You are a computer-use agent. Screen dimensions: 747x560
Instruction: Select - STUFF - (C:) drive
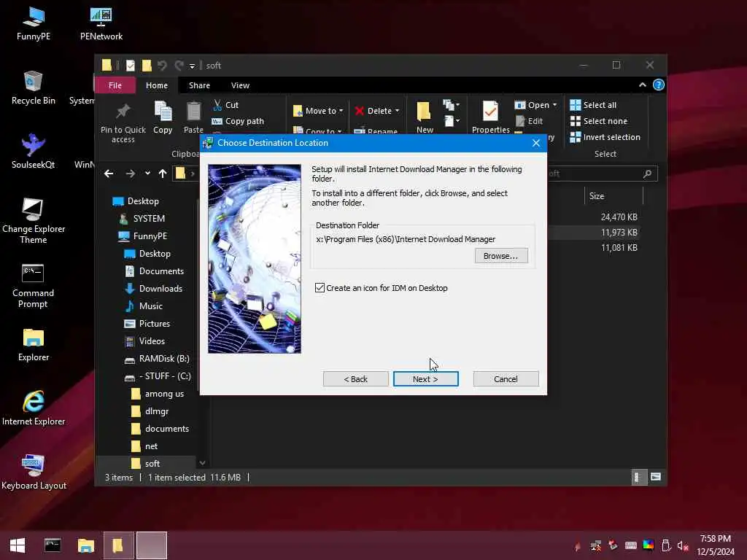[x=158, y=376]
